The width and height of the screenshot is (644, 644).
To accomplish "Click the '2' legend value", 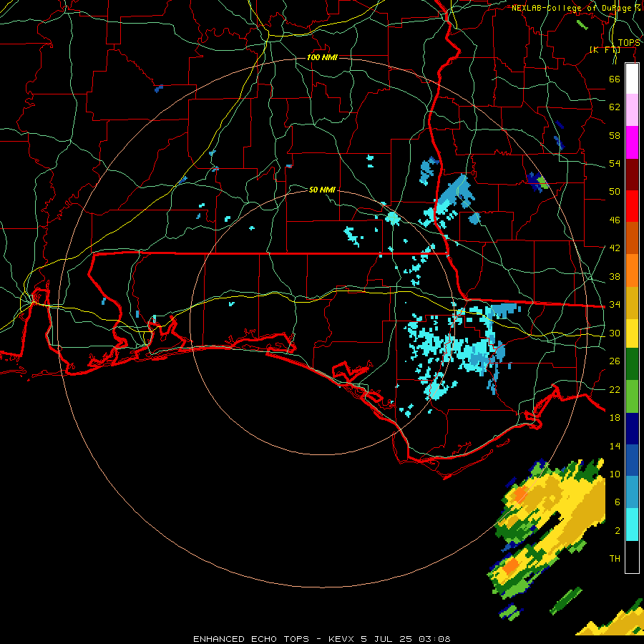I will click(x=618, y=531).
